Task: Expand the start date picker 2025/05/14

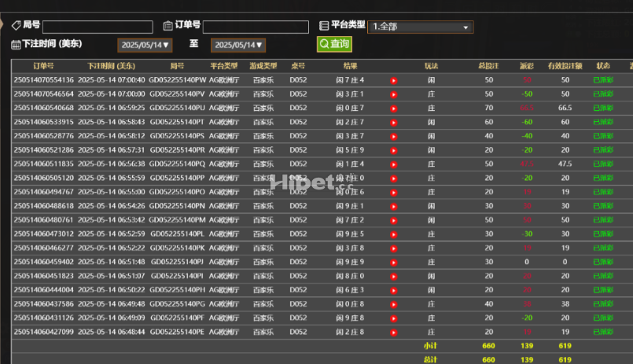Action: (x=145, y=45)
